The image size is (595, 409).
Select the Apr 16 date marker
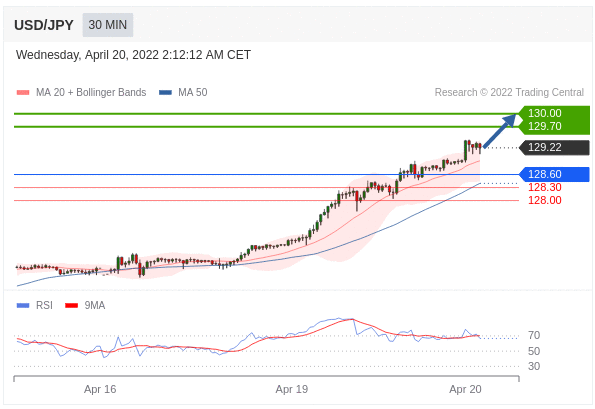(x=100, y=389)
